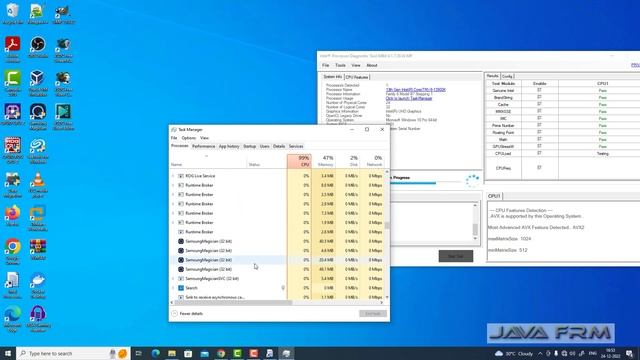This screenshot has width=640, height=360.
Task: Open the Samsung Magician desktop shortcut
Action: click(x=38, y=117)
